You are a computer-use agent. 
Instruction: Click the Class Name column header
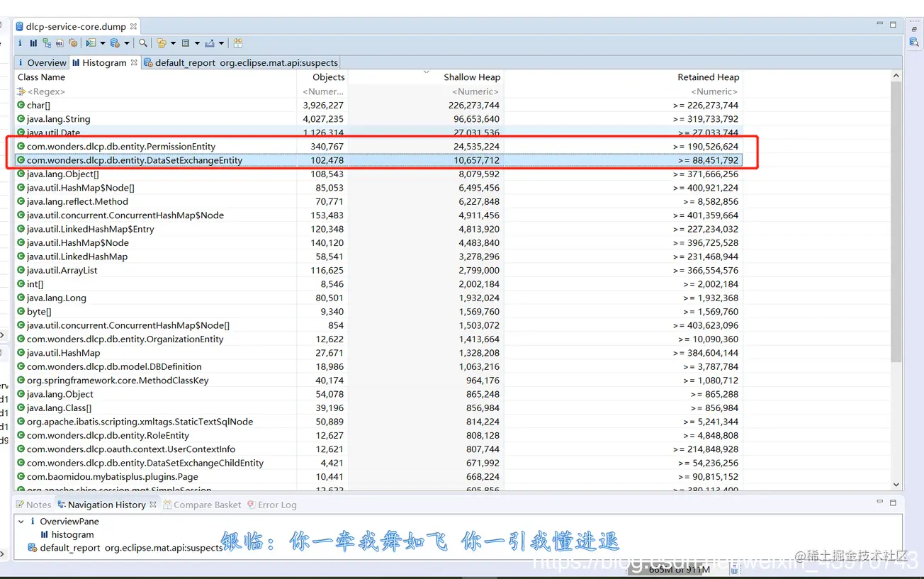coord(41,77)
